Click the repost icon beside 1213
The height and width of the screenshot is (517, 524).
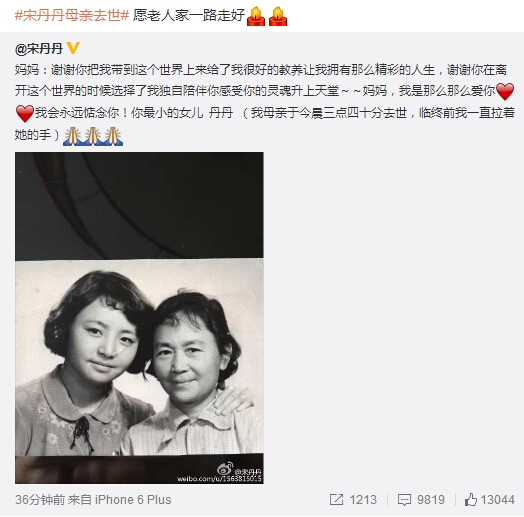[336, 500]
